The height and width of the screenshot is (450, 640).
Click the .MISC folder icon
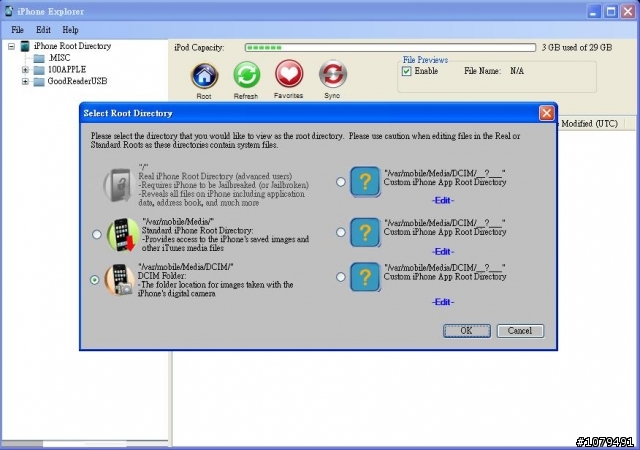click(39, 58)
